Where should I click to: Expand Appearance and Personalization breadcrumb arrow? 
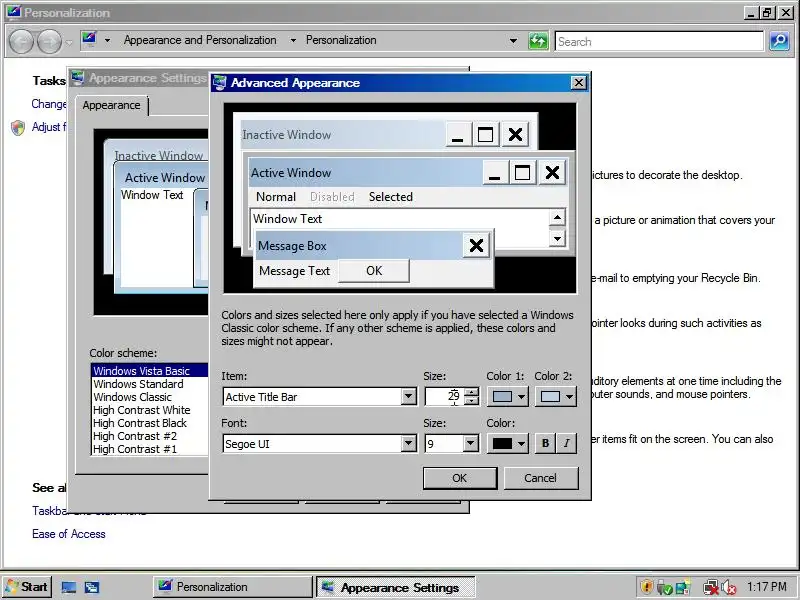[293, 40]
